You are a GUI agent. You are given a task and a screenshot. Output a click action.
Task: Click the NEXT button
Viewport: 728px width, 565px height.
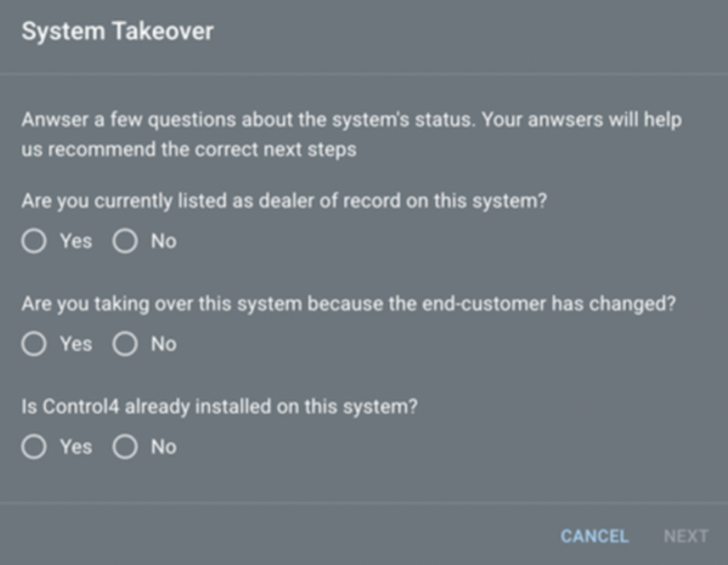click(686, 536)
